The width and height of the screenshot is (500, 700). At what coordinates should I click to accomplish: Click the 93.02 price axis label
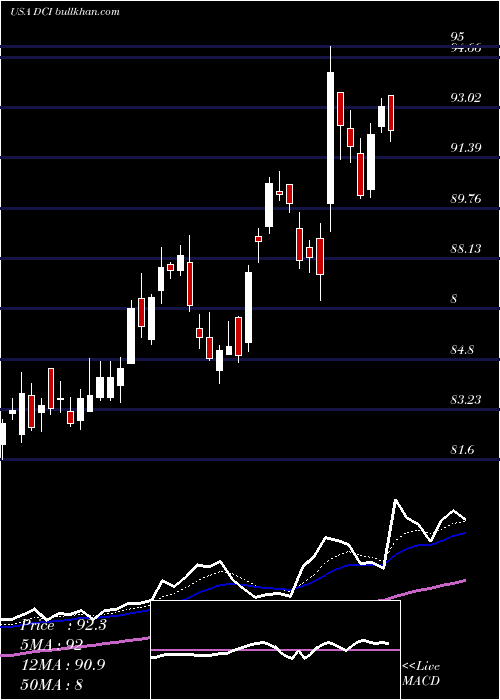click(x=466, y=97)
